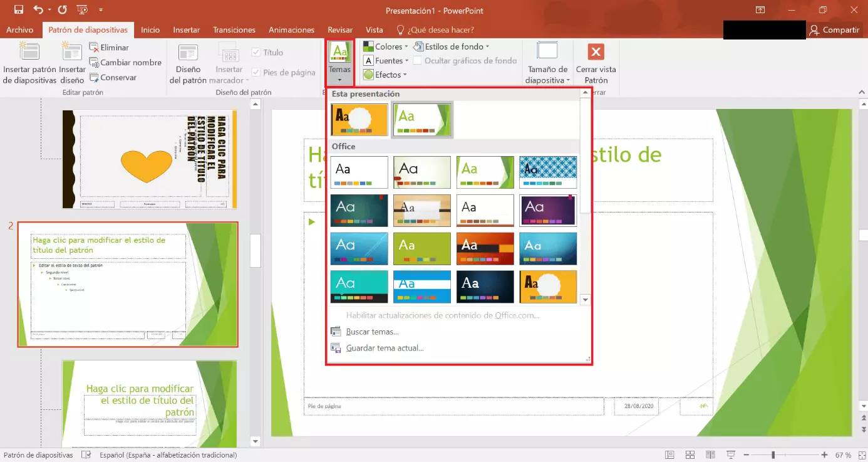Click the Compartir button
Screen dimensions: 868x462
(x=834, y=29)
